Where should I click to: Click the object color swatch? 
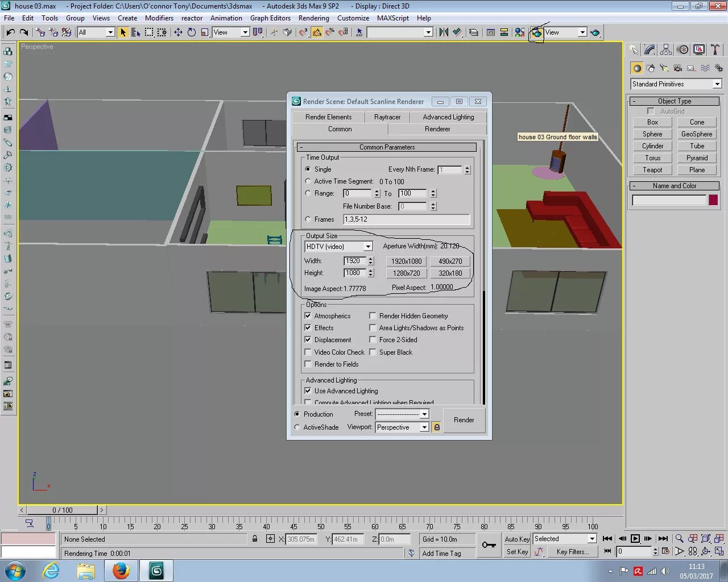tap(713, 200)
